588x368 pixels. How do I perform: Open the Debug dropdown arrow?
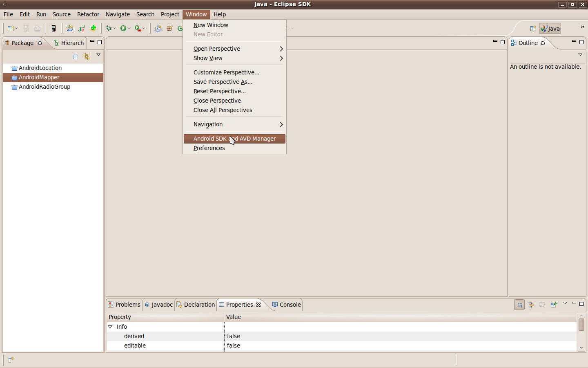tap(114, 29)
